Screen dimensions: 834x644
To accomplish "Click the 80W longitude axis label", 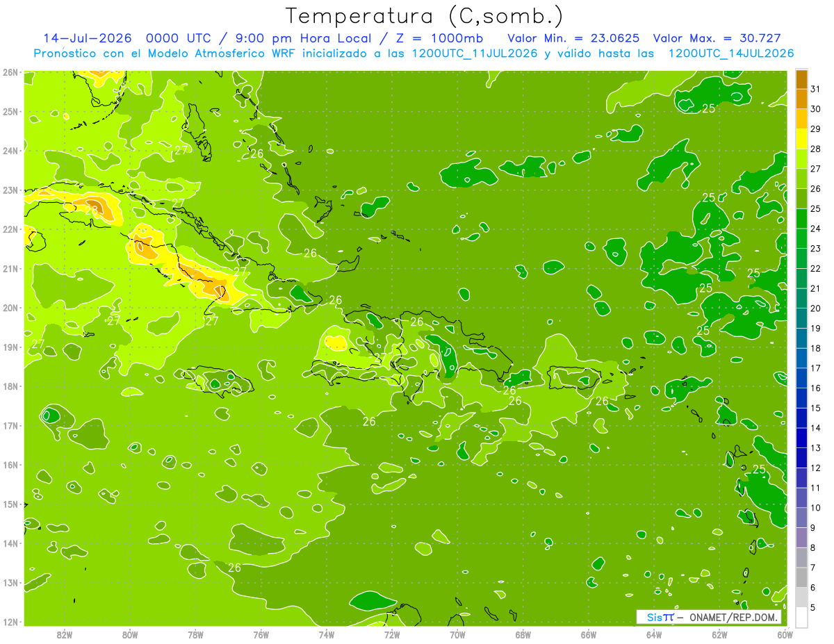I will [x=130, y=634].
